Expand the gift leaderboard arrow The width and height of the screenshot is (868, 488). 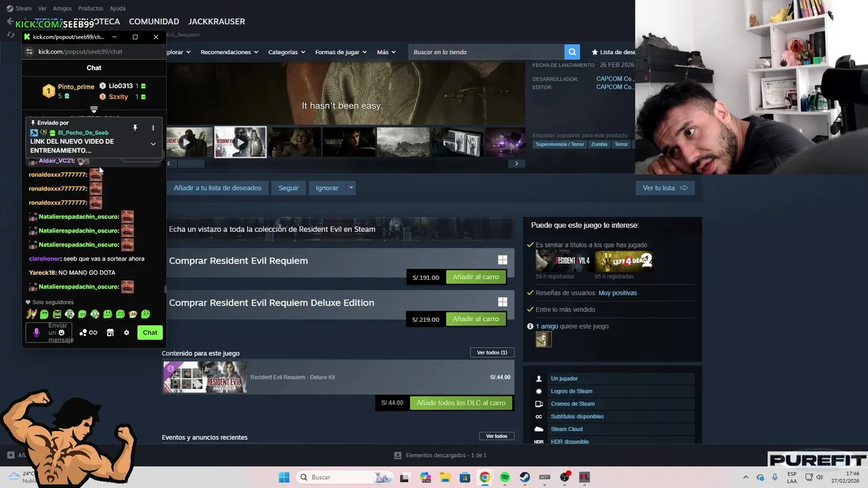click(94, 110)
